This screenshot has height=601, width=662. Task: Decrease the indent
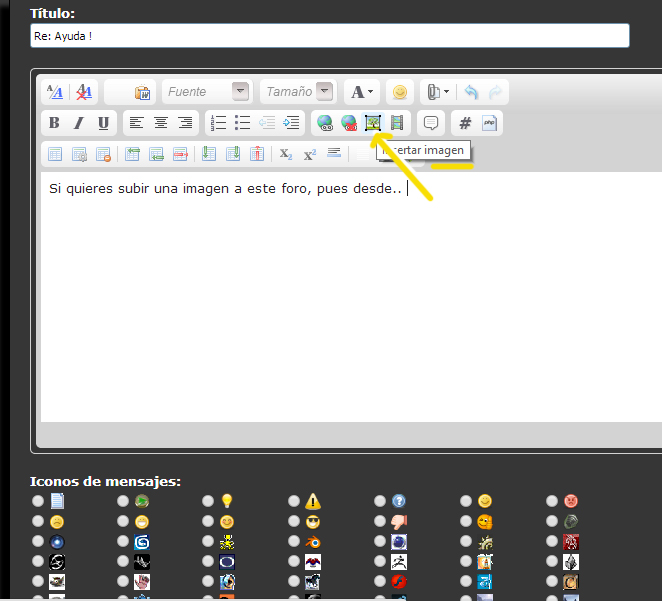(x=267, y=123)
